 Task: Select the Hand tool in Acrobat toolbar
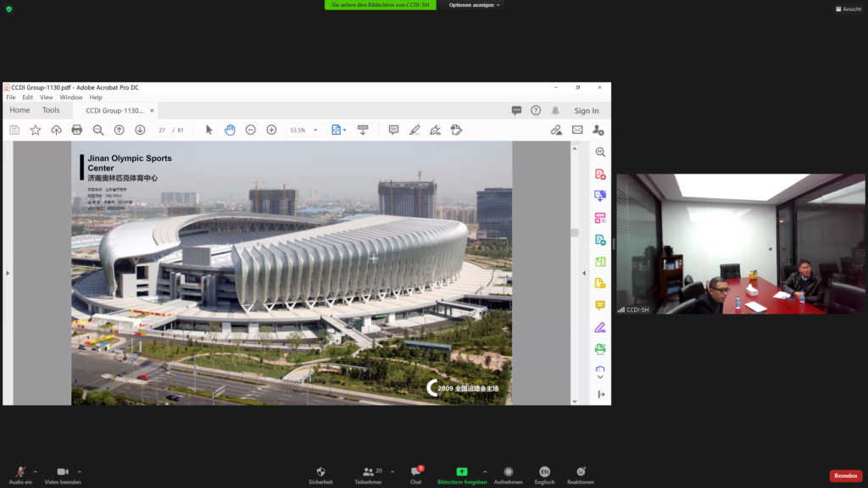point(230,130)
